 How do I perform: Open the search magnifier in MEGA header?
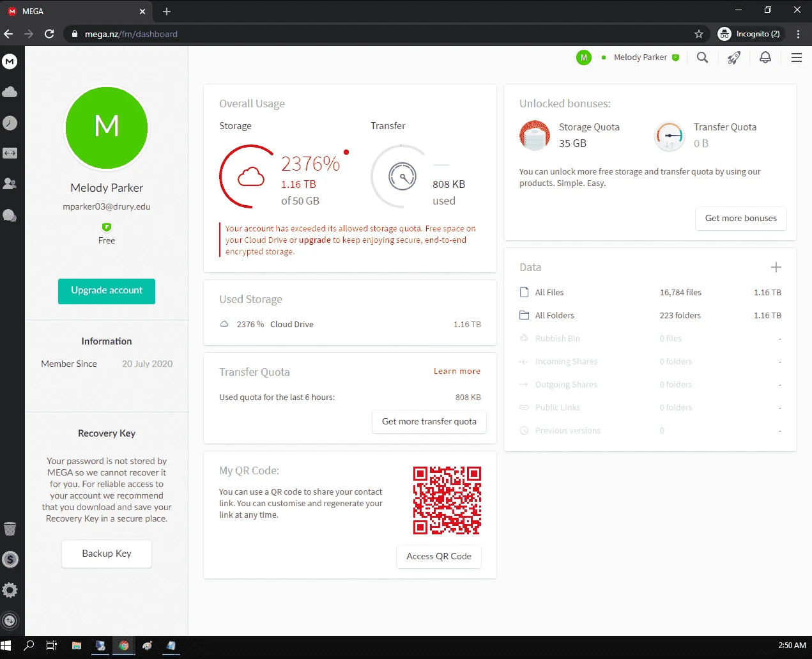point(702,58)
